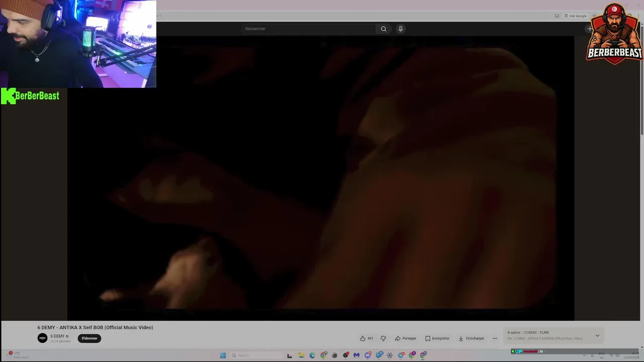Viewport: 644px width, 362px height.
Task: Focus the Rechercher search field
Action: 309,29
